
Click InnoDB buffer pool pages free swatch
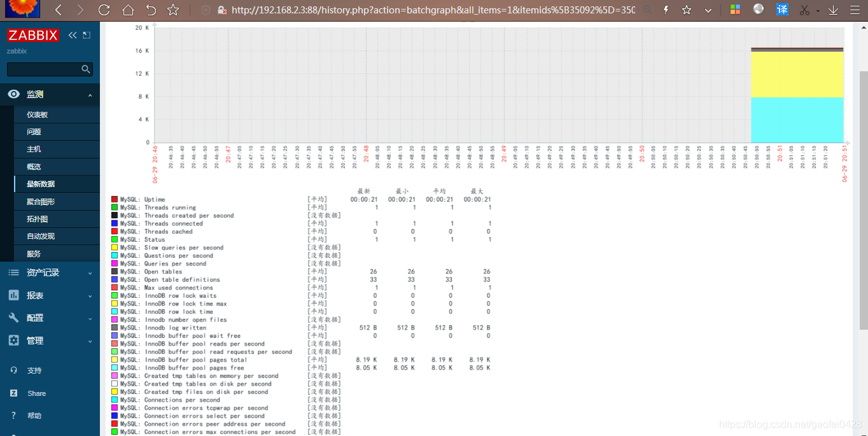[x=115, y=368]
